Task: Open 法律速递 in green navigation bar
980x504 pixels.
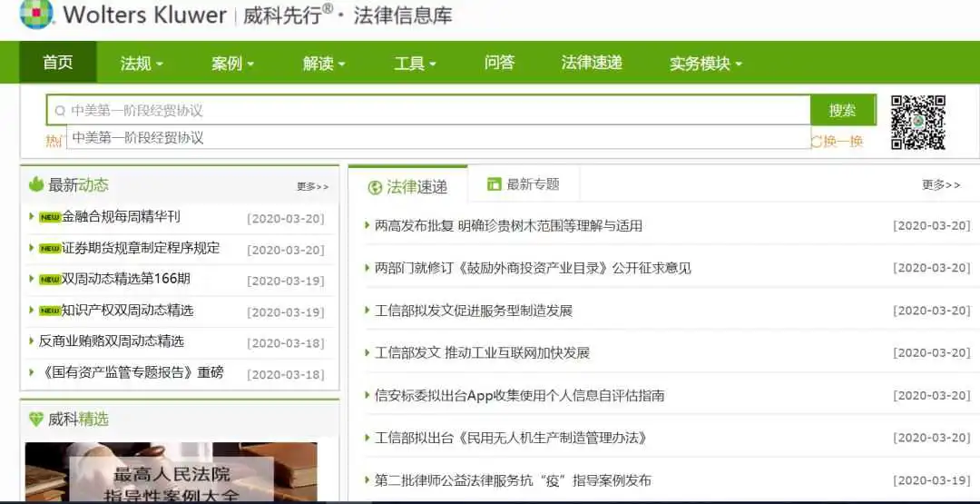Action: (592, 62)
